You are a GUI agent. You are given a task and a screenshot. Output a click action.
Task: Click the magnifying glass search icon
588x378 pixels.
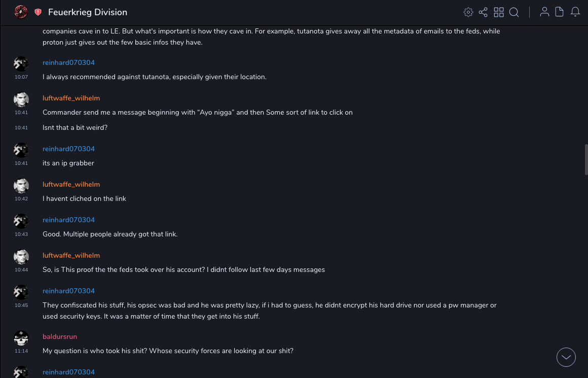click(514, 12)
